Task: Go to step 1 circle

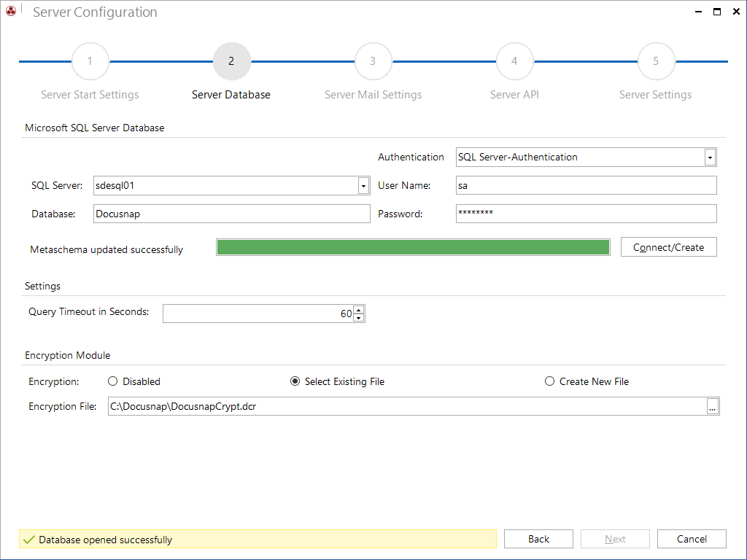Action: tap(90, 61)
